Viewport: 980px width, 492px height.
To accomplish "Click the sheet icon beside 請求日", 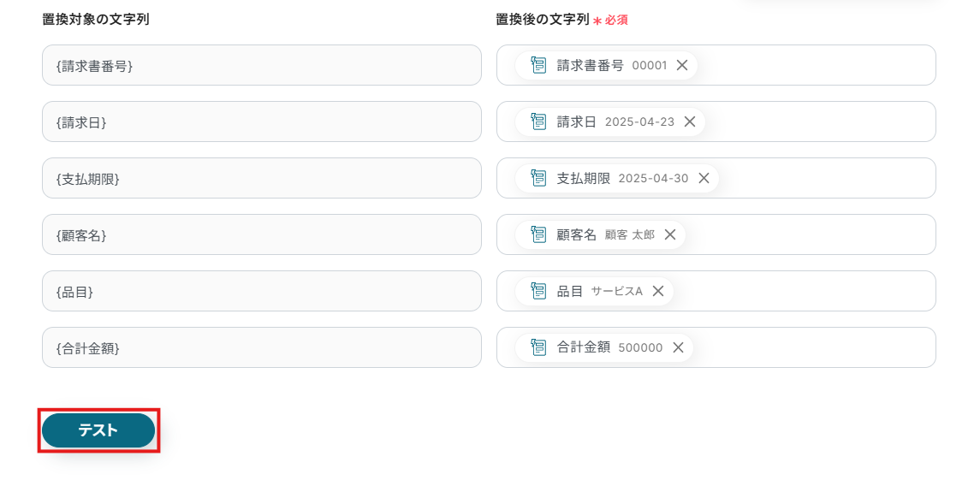I will pos(538,122).
